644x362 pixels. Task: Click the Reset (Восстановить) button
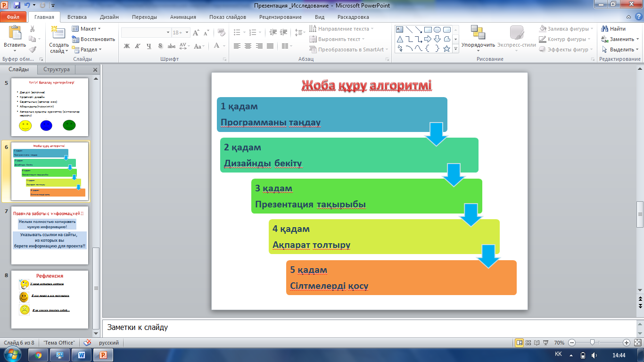coord(93,39)
